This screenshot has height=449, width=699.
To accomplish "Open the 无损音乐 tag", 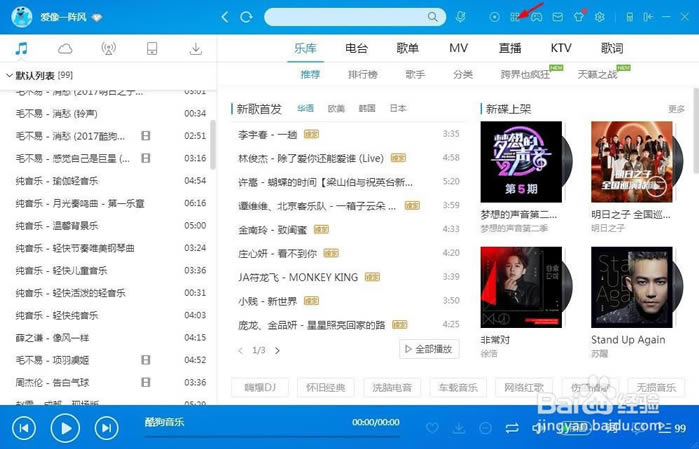I will pyautogui.click(x=656, y=387).
